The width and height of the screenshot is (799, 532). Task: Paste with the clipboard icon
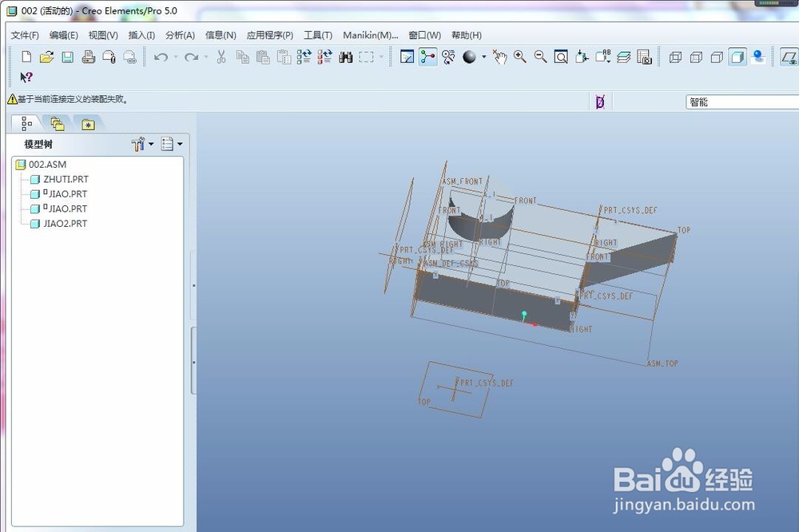click(263, 57)
